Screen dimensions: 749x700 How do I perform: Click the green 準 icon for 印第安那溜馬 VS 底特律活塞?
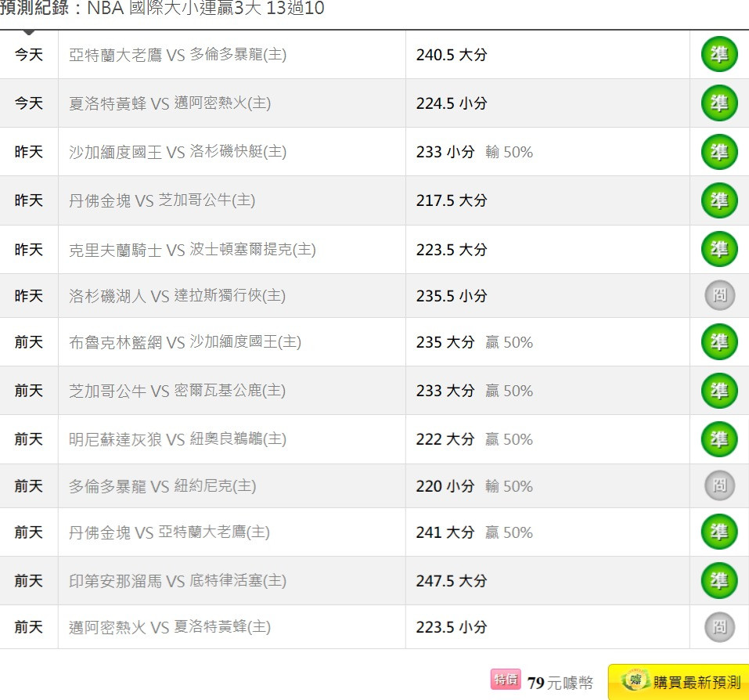coord(719,580)
